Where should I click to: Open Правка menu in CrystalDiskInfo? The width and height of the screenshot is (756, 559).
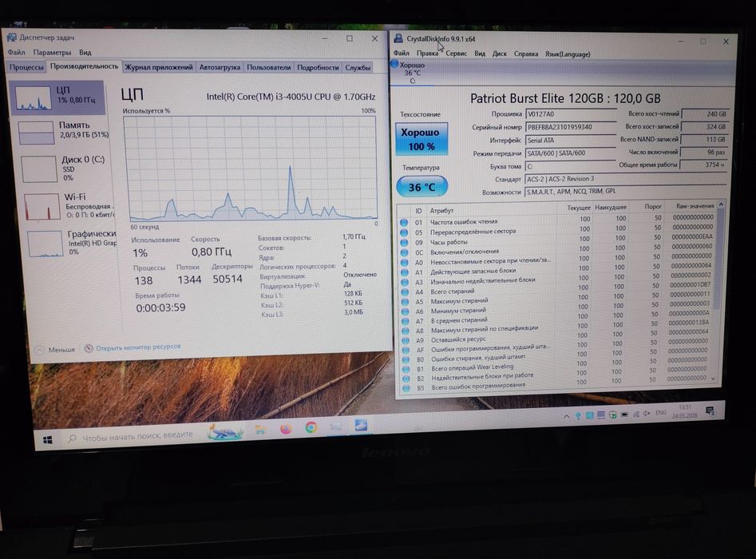pos(427,53)
